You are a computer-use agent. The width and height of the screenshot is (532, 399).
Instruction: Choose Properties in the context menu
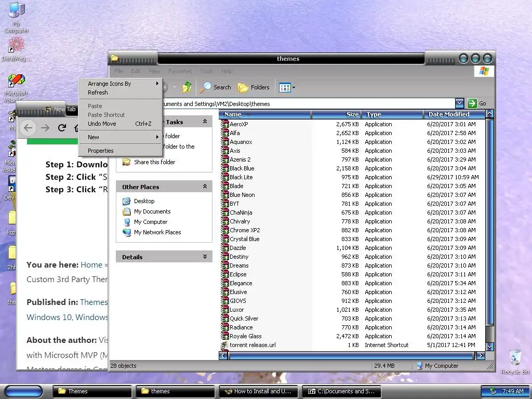[x=120, y=151]
